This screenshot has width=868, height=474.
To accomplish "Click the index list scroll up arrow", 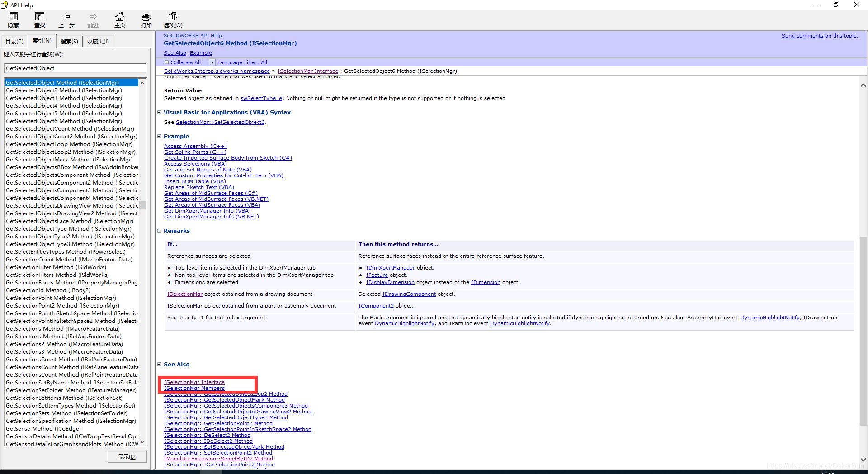I will click(142, 83).
